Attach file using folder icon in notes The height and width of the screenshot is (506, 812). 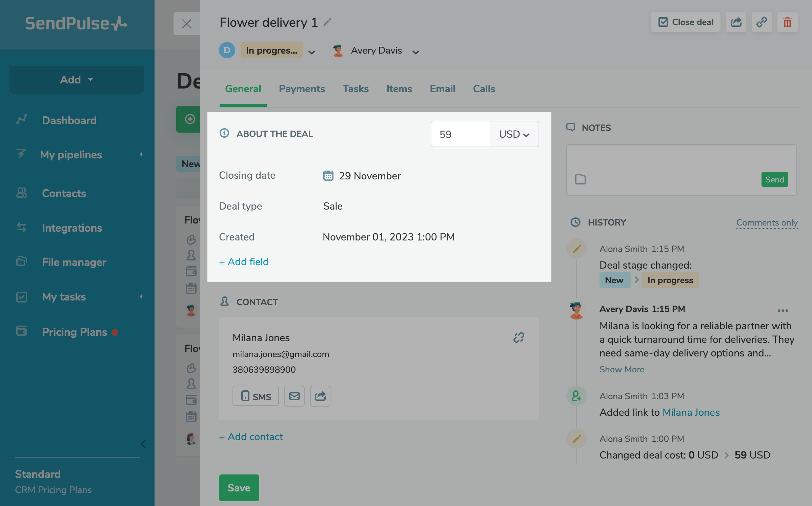tap(580, 179)
